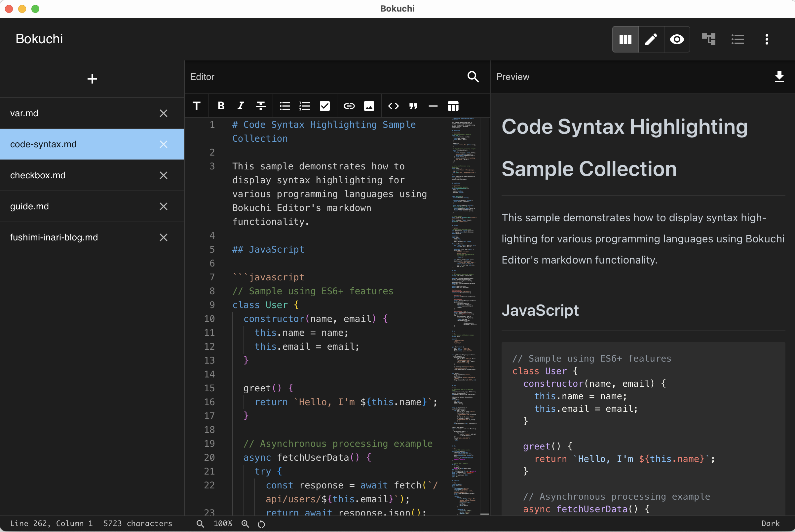Apply bold formatting
Image resolution: width=795 pixels, height=532 pixels.
click(221, 106)
